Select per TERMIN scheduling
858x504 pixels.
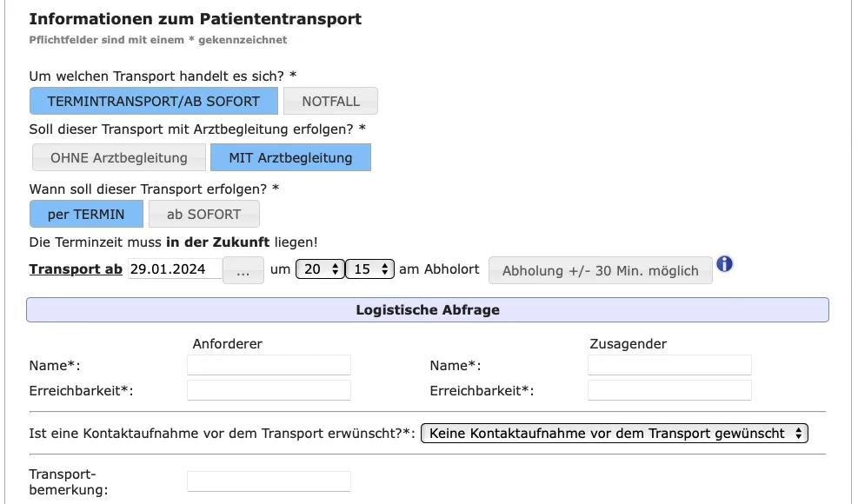(86, 215)
